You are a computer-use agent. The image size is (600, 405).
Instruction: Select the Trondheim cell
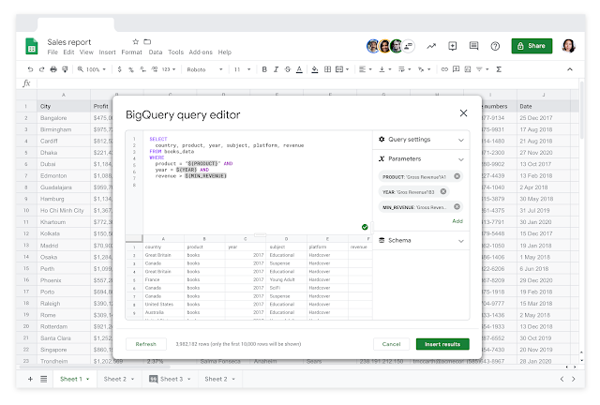[x=64, y=361]
